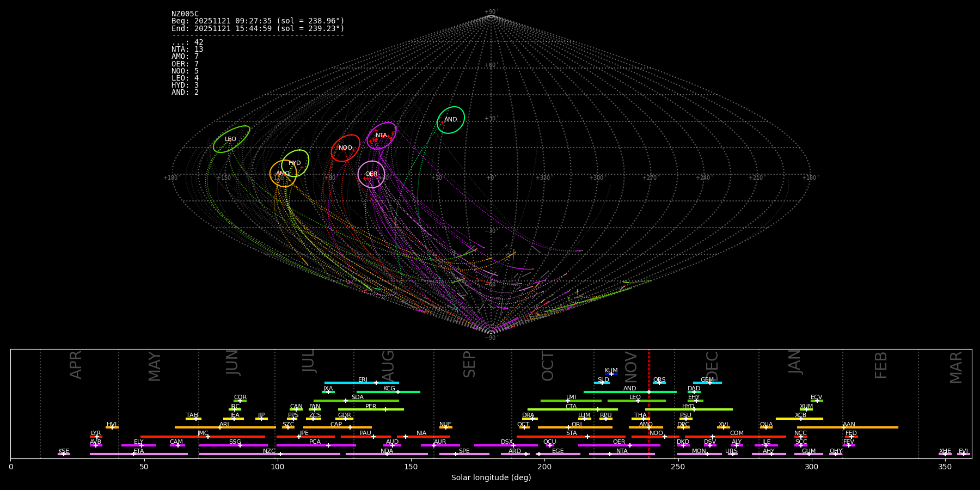Click the SPE shower bar in timeline
980x490 pixels.
tap(464, 454)
